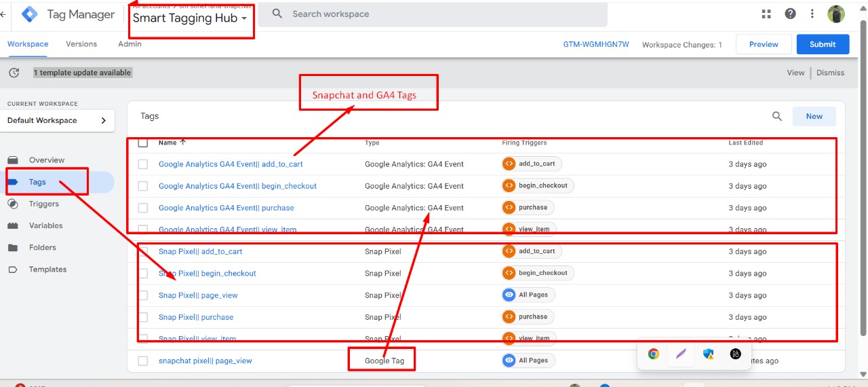The height and width of the screenshot is (387, 868).
Task: Open Triggers in the sidebar
Action: [44, 204]
